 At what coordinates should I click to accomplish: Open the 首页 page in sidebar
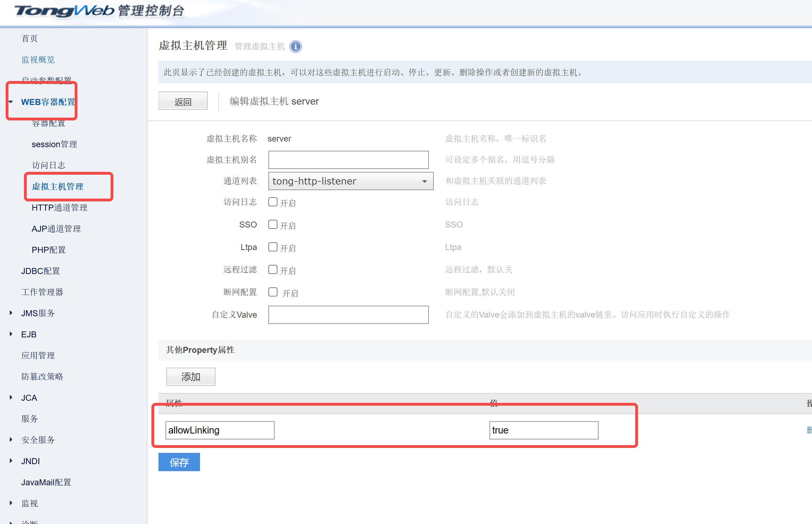click(29, 38)
